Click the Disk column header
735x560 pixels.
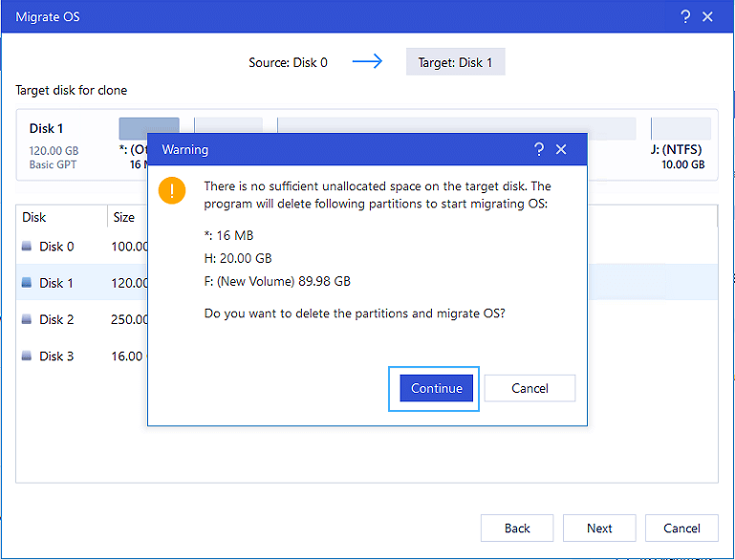tap(34, 217)
